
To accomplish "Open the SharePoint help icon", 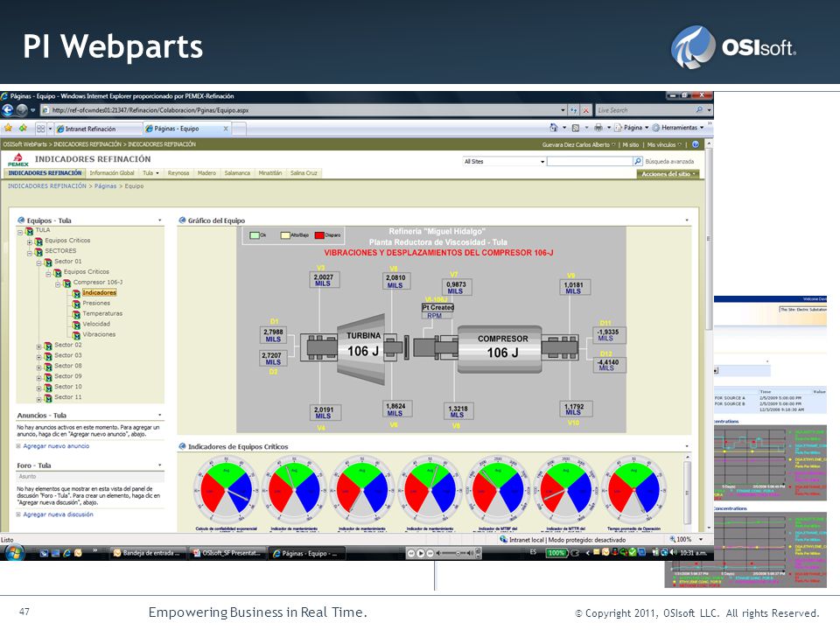I will [x=696, y=144].
